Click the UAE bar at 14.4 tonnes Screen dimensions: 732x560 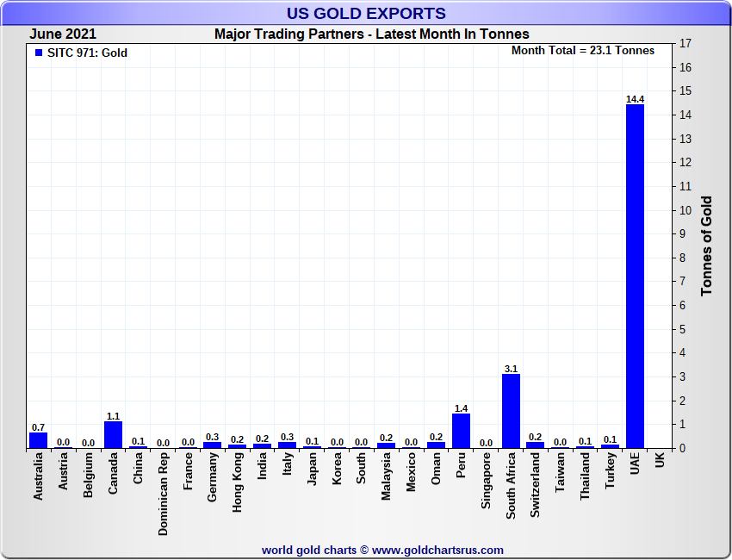pos(635,276)
